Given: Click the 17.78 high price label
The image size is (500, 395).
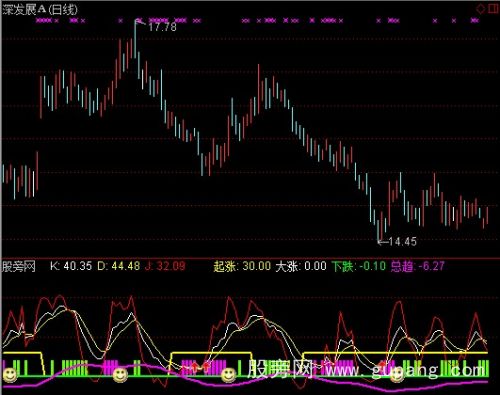Looking at the screenshot, I should coord(162,27).
